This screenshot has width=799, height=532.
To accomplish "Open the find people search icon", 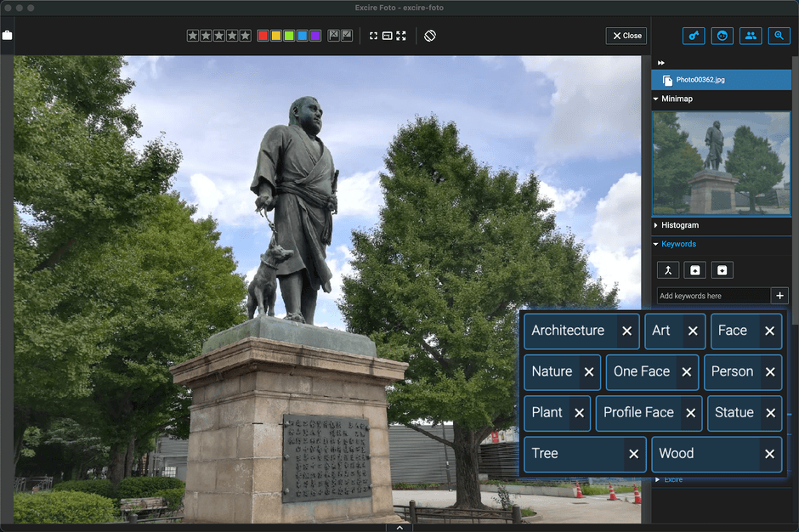I will tap(750, 36).
